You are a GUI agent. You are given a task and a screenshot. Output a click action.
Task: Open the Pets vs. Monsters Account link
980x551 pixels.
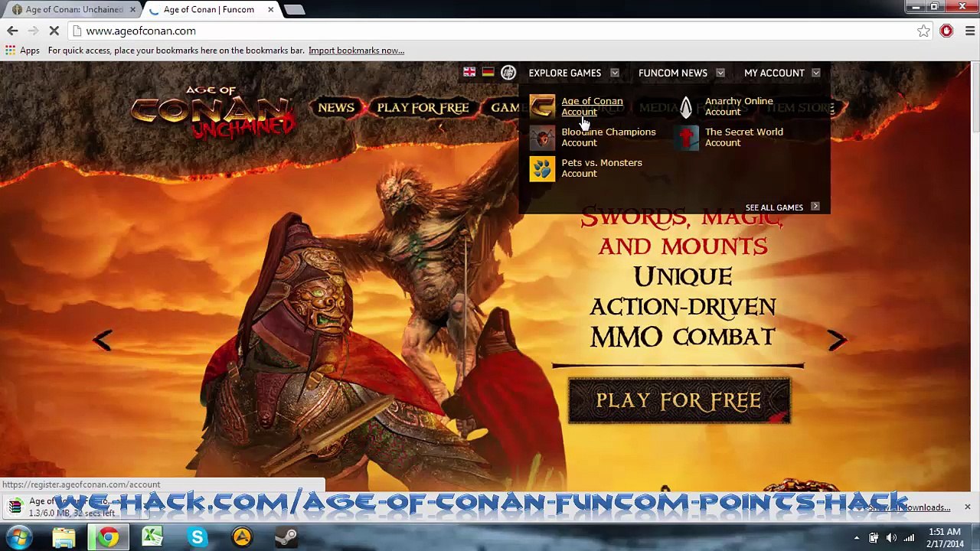(602, 168)
